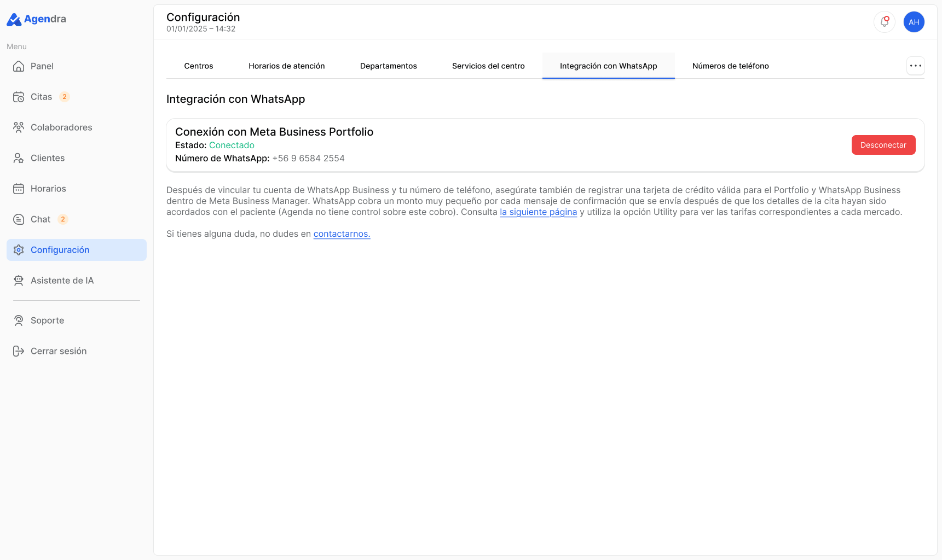Click the green 'Conectado' status text
Image resolution: width=942 pixels, height=560 pixels.
[x=232, y=145]
